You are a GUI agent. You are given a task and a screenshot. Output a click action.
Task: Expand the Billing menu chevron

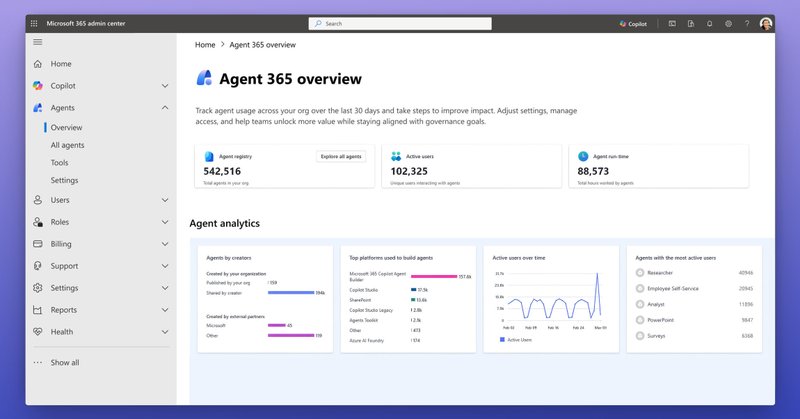pos(165,244)
